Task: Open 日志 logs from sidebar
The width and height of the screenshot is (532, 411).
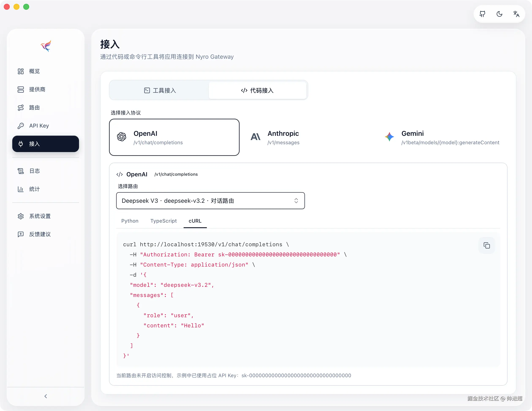Action: point(34,171)
